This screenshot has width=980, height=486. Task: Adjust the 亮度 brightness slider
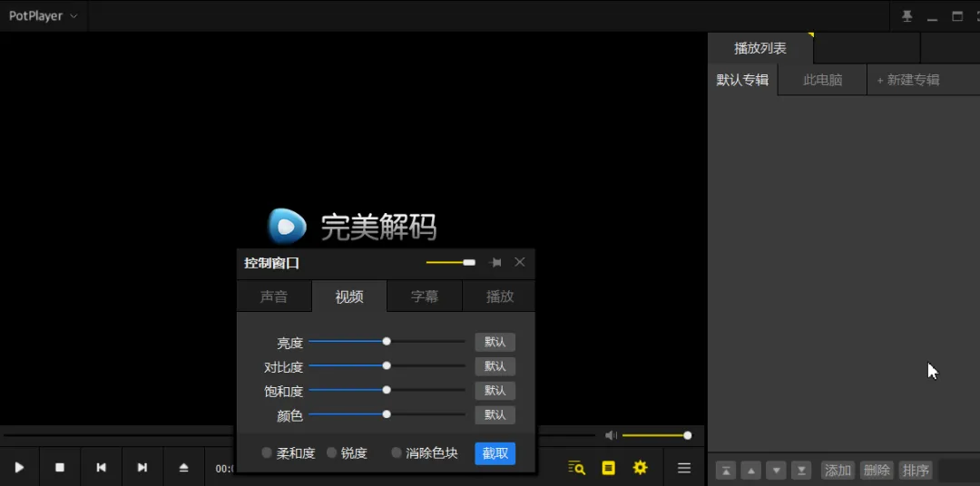pyautogui.click(x=387, y=341)
